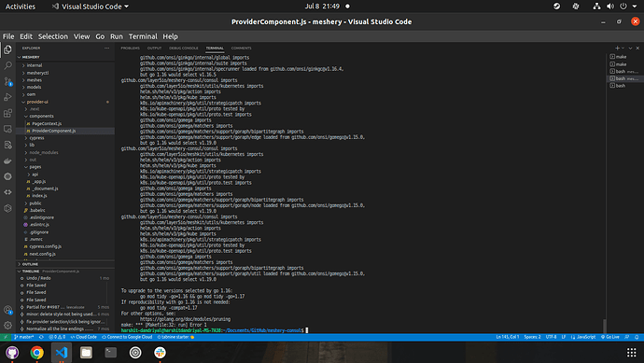
Task: Open Run and Debug view icon
Action: tap(7, 97)
